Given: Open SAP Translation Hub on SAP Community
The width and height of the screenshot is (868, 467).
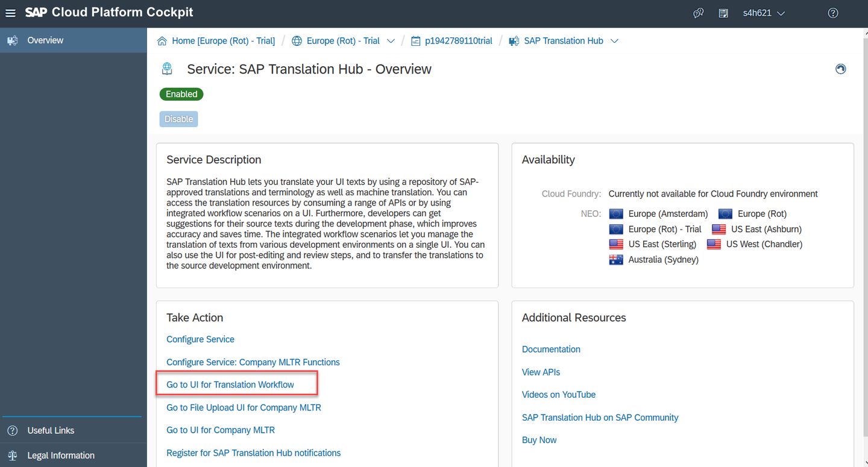Looking at the screenshot, I should (600, 418).
